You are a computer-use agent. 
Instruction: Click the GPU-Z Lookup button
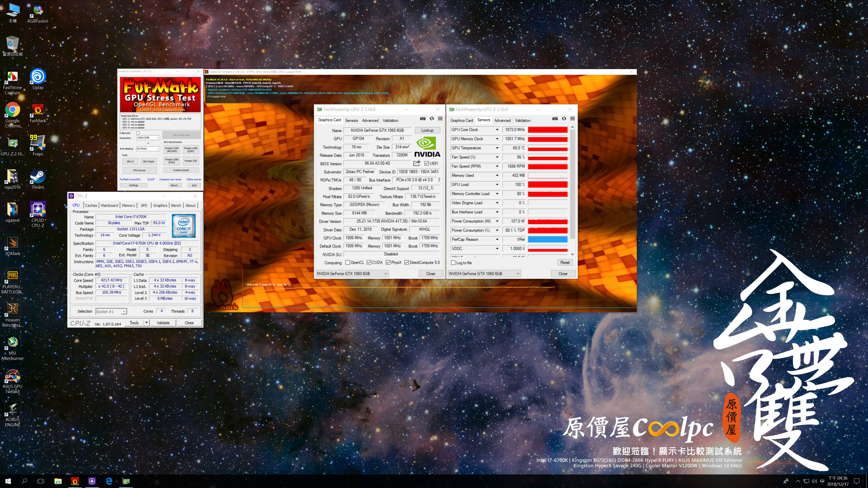tap(427, 130)
